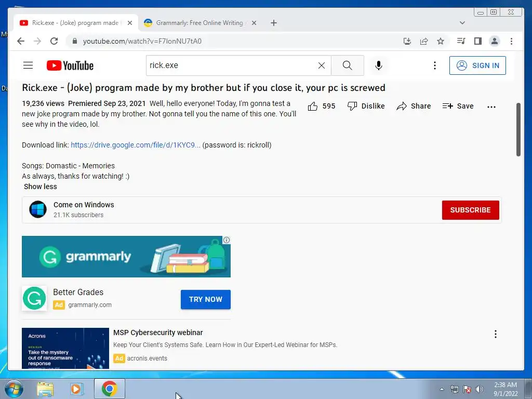
Task: Click the Dislike thumbs down
Action: (x=366, y=106)
